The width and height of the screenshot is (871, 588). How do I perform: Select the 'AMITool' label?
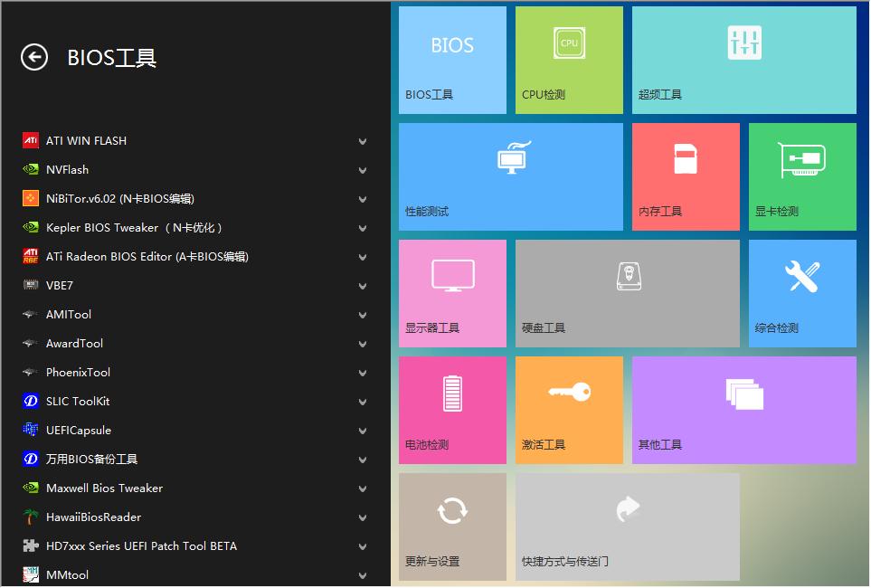pos(69,314)
